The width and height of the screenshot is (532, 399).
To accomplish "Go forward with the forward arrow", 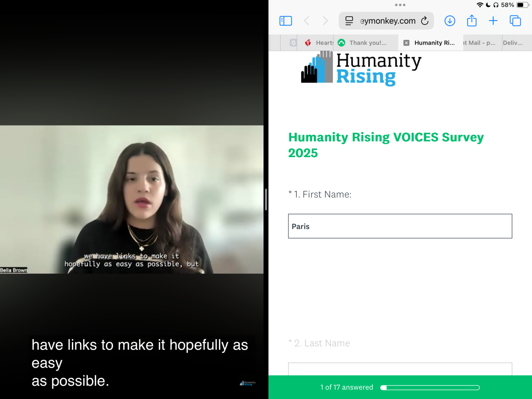I will coord(325,21).
